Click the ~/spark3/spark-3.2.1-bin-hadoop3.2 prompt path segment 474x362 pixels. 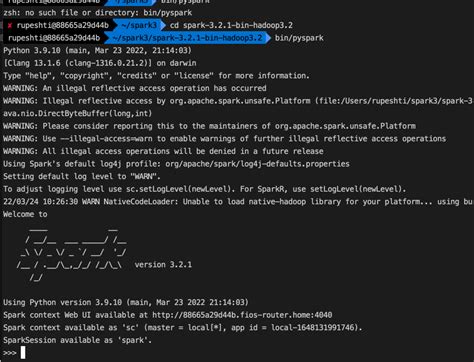[187, 38]
